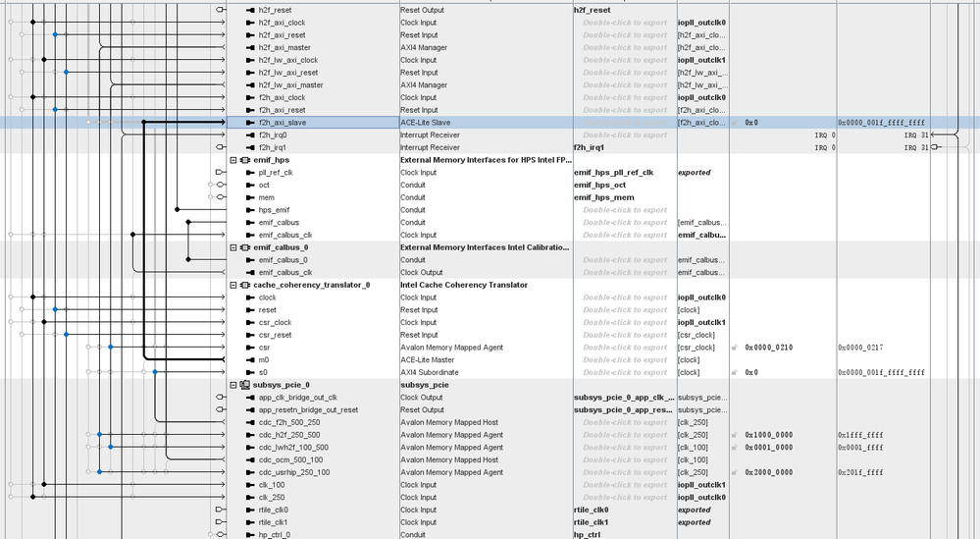Click the emif_hps component chip icon
The image size is (980, 539).
[244, 160]
